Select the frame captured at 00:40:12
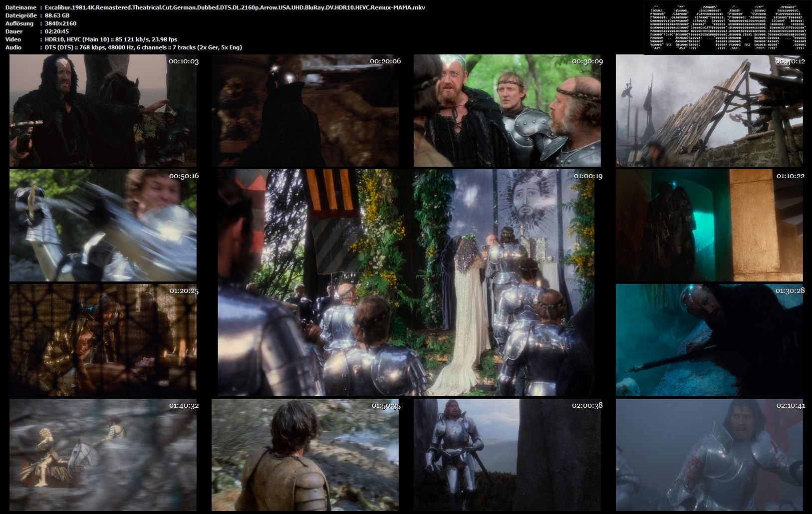 pyautogui.click(x=710, y=110)
